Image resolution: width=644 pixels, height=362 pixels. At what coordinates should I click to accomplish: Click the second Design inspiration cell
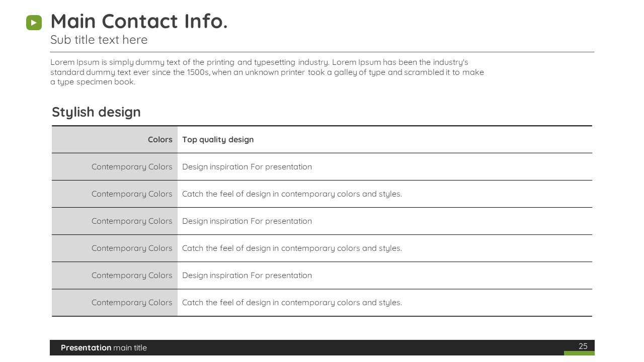click(x=385, y=221)
